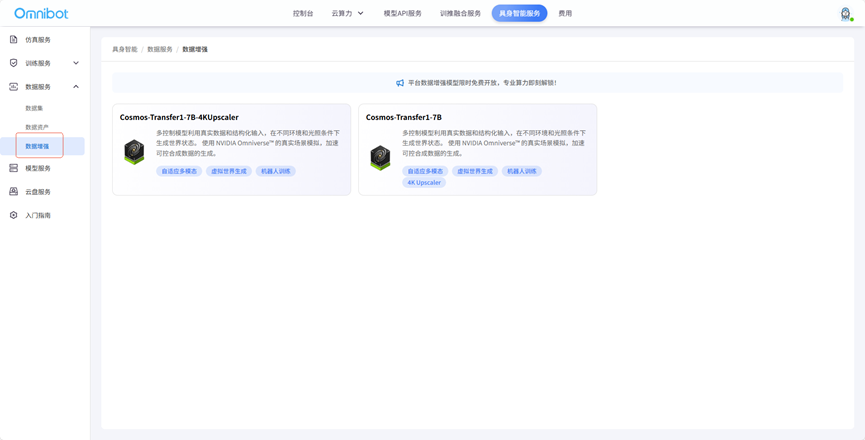865x440 pixels.
Task: Collapse the 数据服务 chevron
Action: [x=76, y=87]
